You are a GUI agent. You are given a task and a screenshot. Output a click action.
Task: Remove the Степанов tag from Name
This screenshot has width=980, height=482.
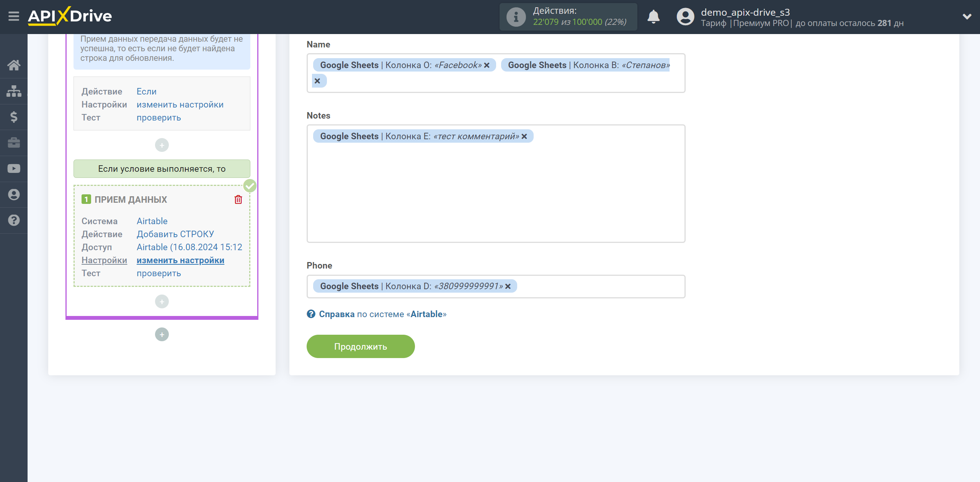click(317, 81)
